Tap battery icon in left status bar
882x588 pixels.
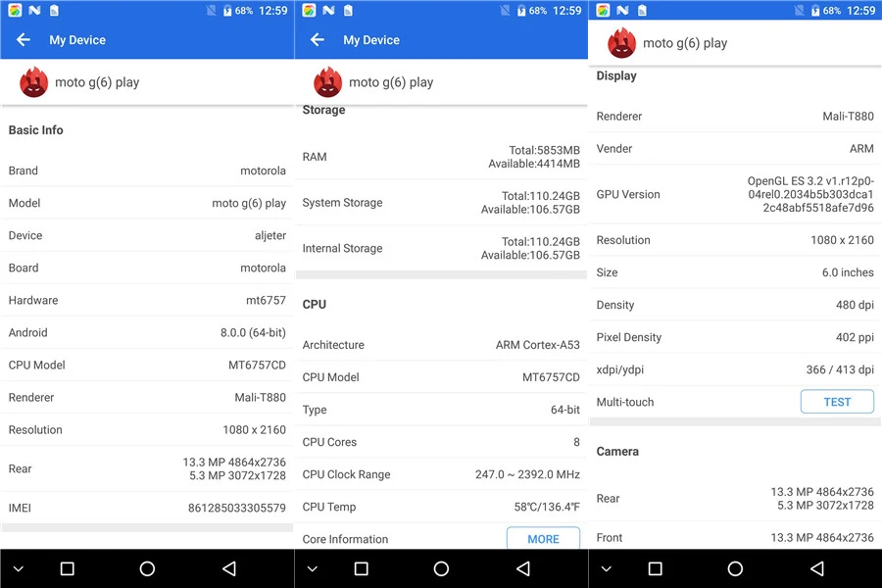pos(227,11)
